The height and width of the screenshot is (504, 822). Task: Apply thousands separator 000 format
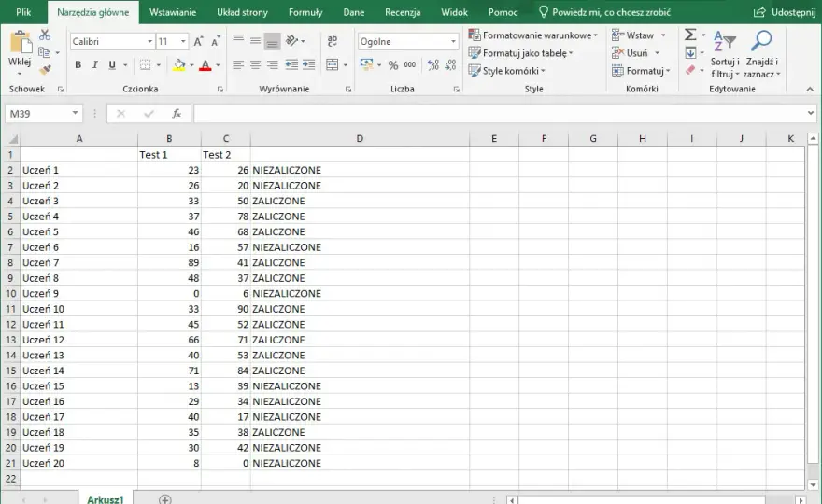[410, 65]
